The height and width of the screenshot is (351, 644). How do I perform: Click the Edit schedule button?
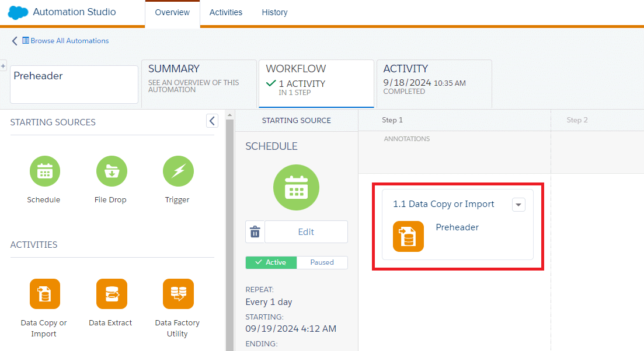306,231
